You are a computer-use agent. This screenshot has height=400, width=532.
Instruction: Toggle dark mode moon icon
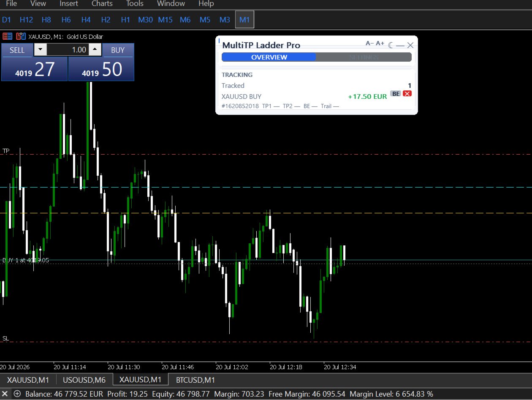tap(391, 45)
